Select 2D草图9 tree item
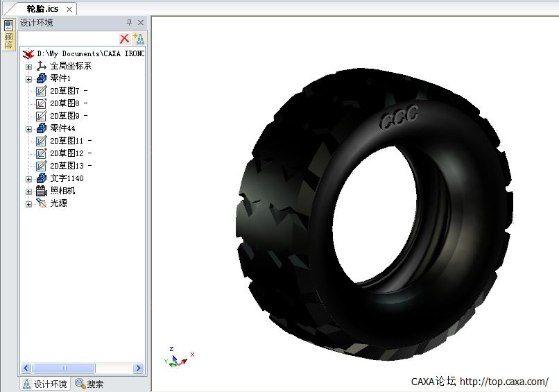 pyautogui.click(x=69, y=116)
